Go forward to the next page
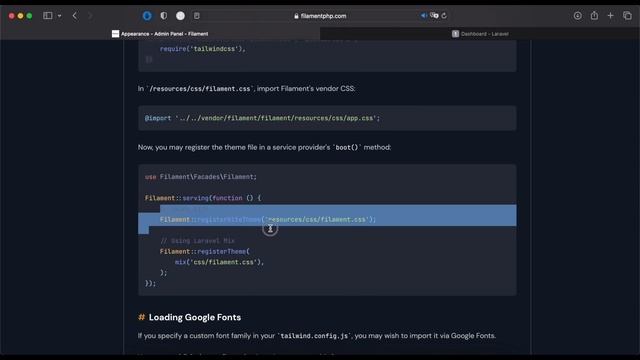The width and height of the screenshot is (640, 360). pyautogui.click(x=90, y=16)
